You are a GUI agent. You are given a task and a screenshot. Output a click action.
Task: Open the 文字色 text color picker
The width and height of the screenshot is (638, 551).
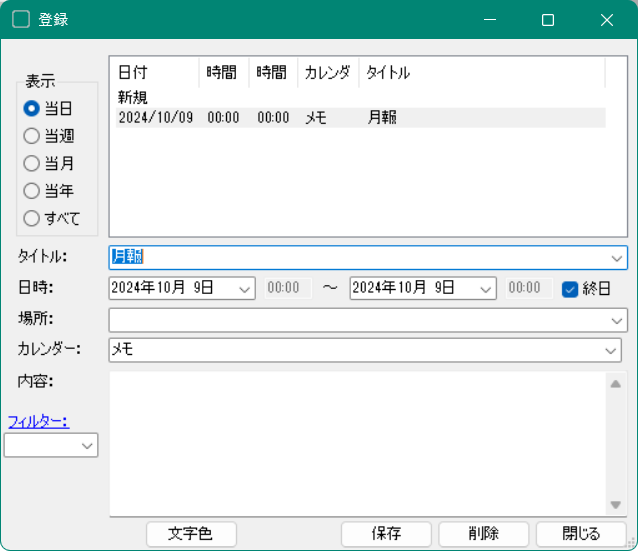point(192,534)
